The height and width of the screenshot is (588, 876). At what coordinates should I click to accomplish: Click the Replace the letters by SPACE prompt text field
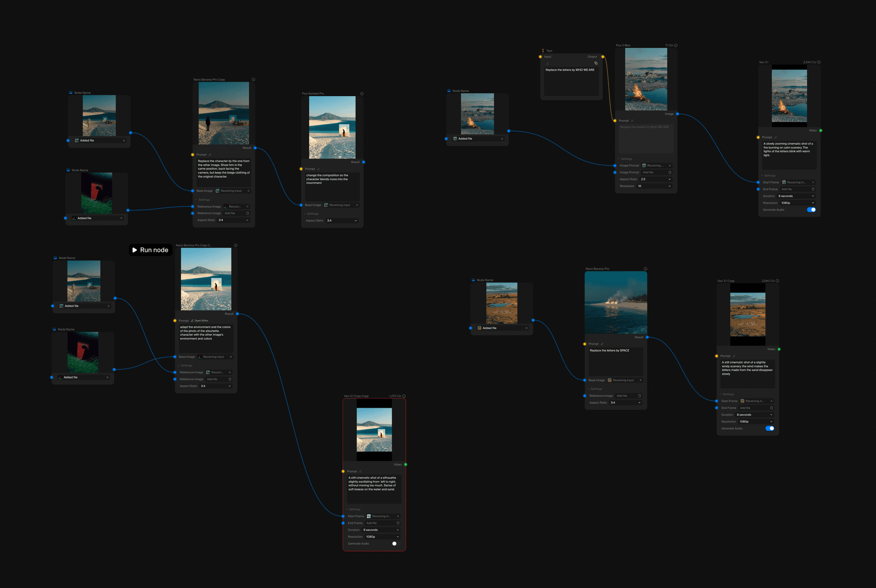point(616,362)
